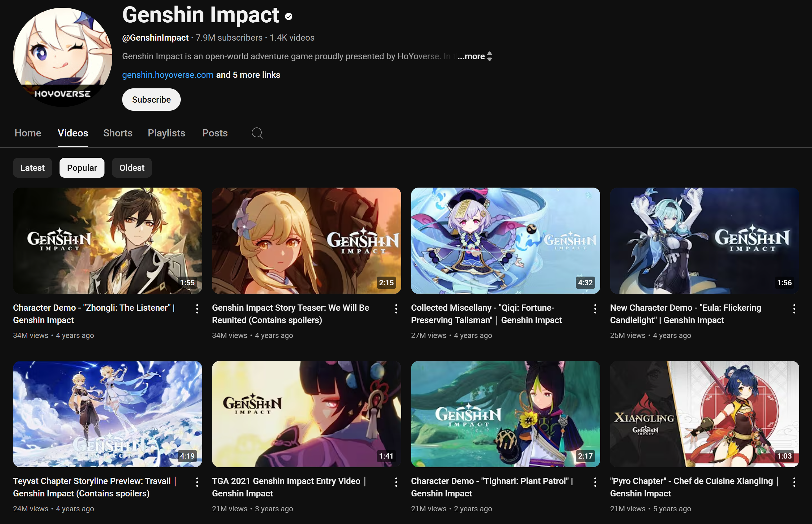The width and height of the screenshot is (812, 524).
Task: Play the TGA 2021 thumbnail with 1:41 duration
Action: (307, 414)
